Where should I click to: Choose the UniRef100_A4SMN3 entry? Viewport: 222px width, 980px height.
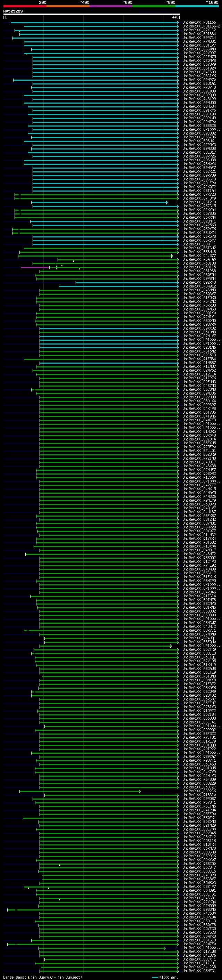coord(199,290)
